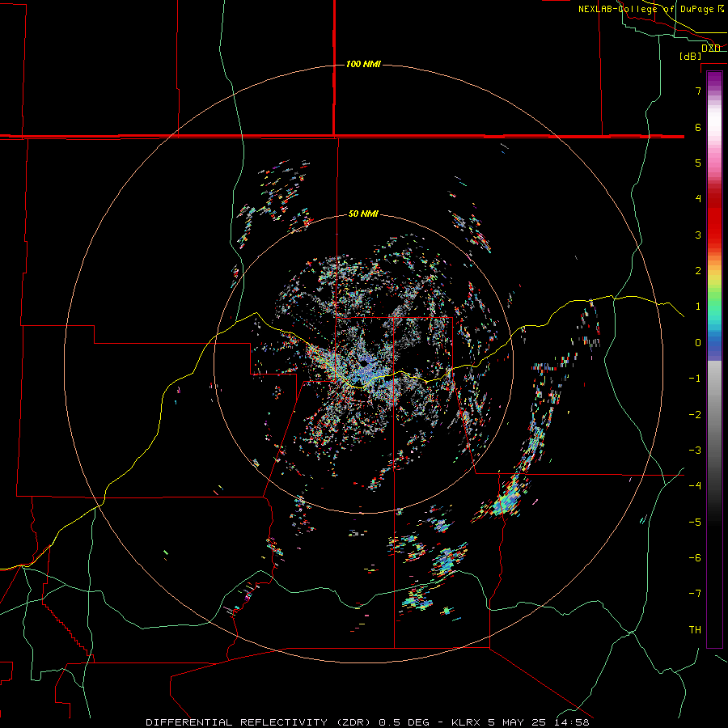Click the positive "6" scale value
This screenshot has height=728, width=728.
[698, 127]
